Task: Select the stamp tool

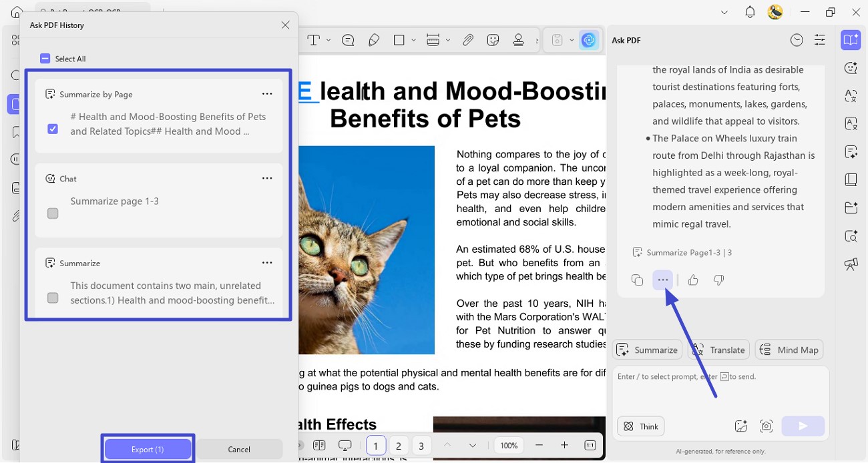Action: [x=518, y=40]
